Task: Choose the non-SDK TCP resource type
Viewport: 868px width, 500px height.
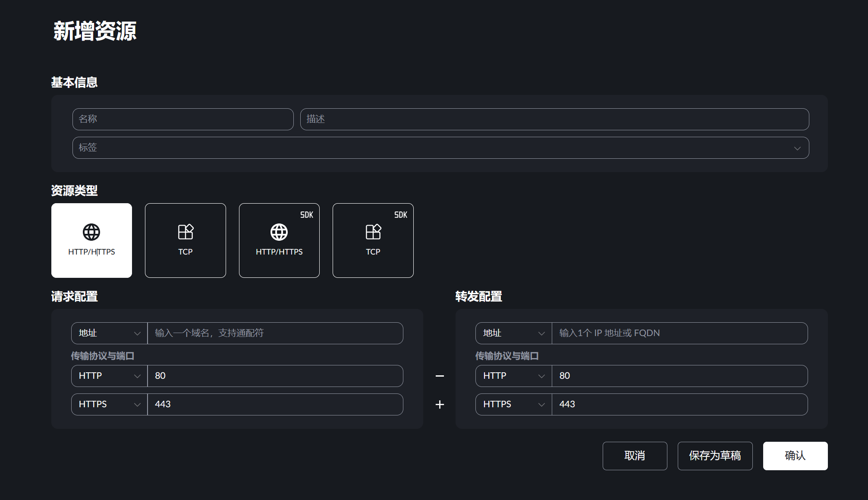Action: (x=185, y=240)
